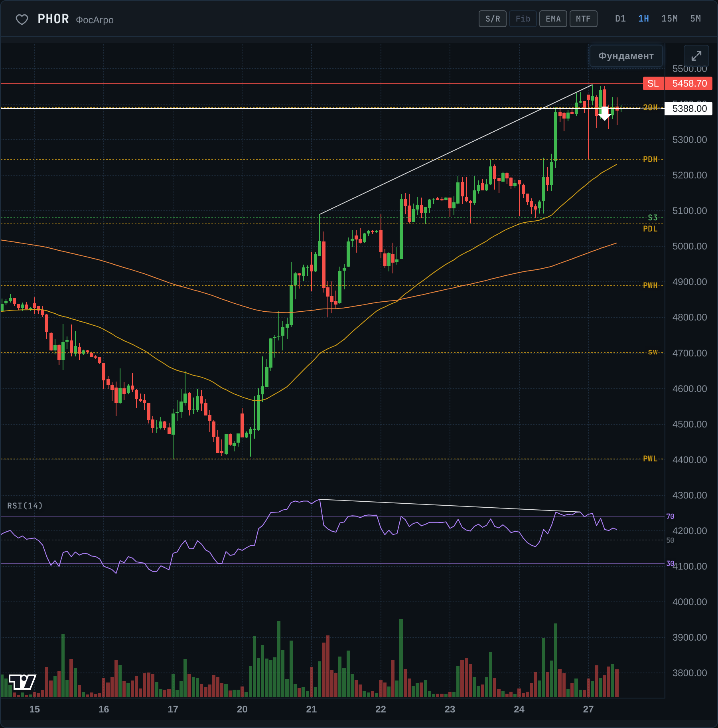Toggle the MTF overlay button

[584, 19]
